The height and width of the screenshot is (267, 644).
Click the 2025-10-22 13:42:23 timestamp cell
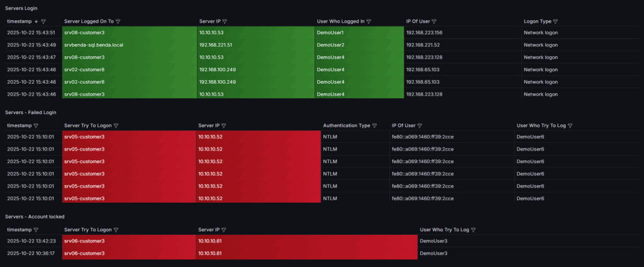click(31, 241)
